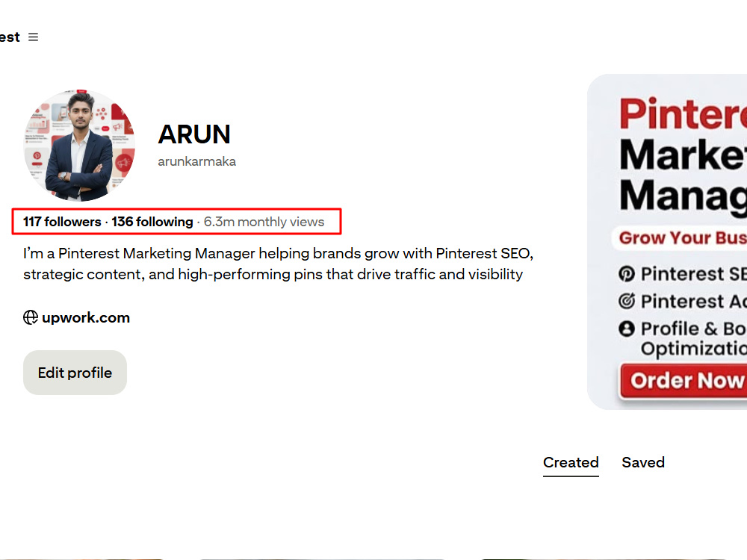Click the Pinterest Marketing Manager bio text
The image size is (747, 560).
pos(278,264)
